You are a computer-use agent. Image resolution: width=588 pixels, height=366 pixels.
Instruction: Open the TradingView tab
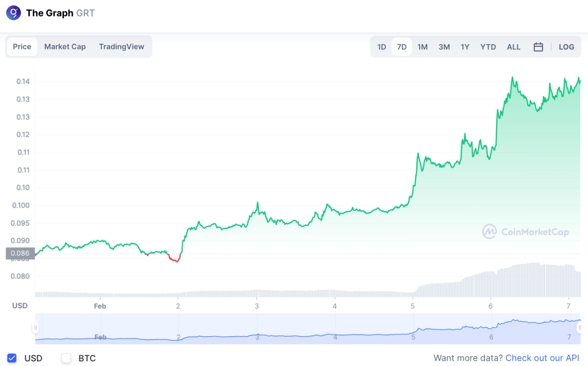tap(122, 47)
